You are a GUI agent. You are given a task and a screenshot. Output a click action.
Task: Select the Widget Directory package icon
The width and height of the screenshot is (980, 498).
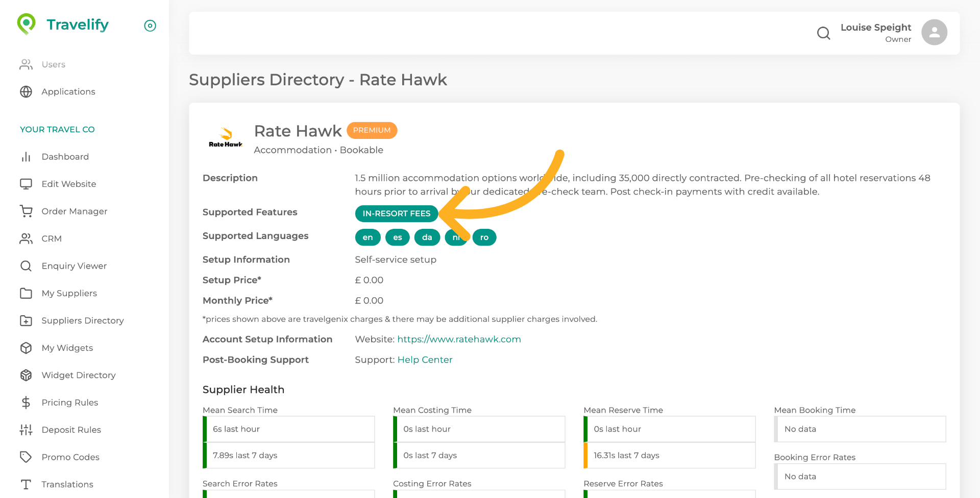click(x=26, y=375)
